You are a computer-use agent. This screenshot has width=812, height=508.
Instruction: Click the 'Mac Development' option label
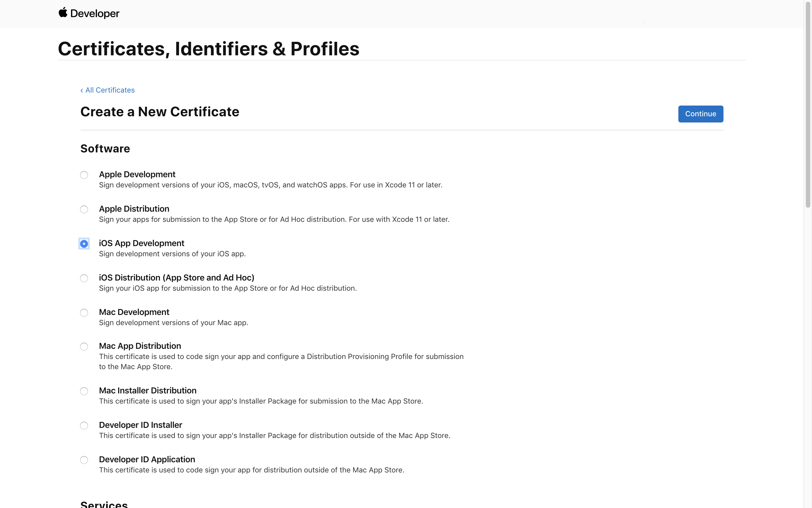(x=134, y=312)
